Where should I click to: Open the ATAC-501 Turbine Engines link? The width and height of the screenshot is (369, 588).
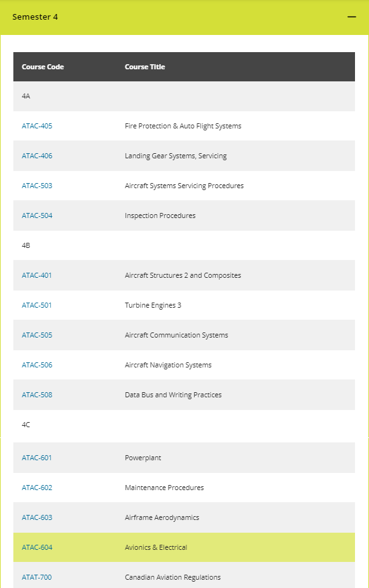36,305
